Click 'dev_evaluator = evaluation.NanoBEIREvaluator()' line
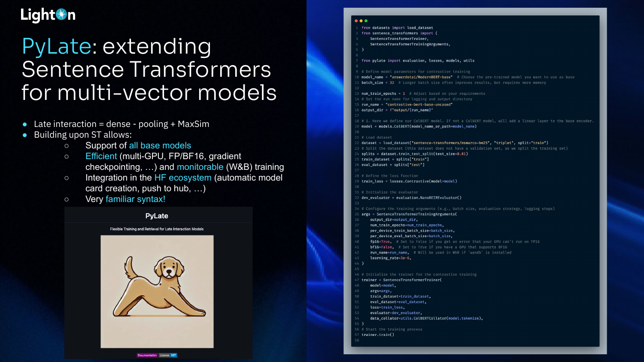This screenshot has width=644, height=362. [411, 198]
